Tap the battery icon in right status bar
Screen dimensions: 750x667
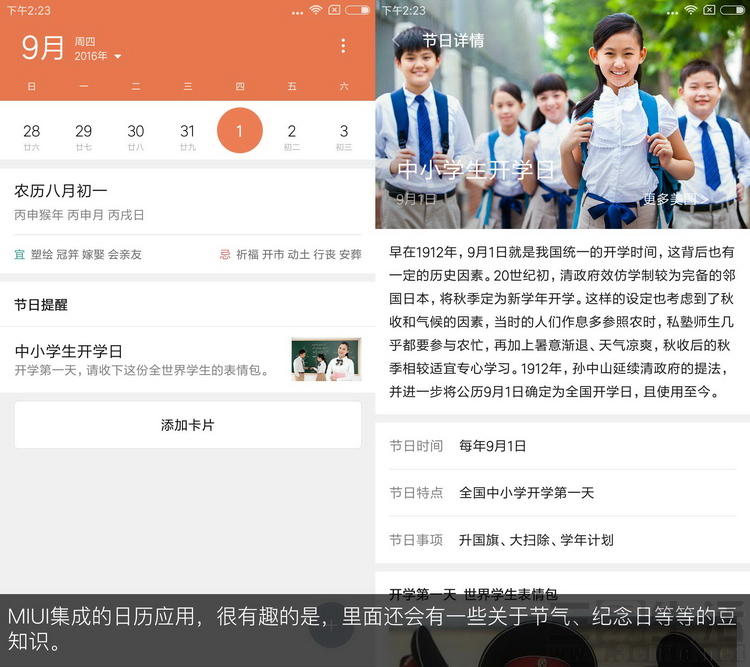coord(732,10)
